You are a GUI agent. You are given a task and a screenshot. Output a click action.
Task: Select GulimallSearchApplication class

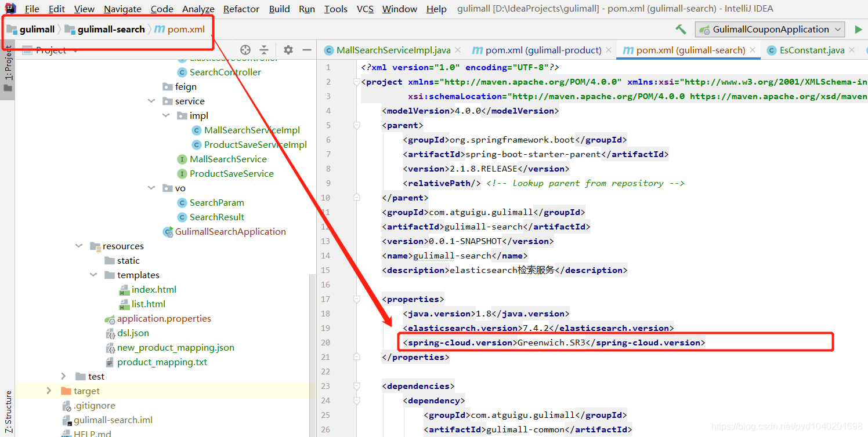230,232
